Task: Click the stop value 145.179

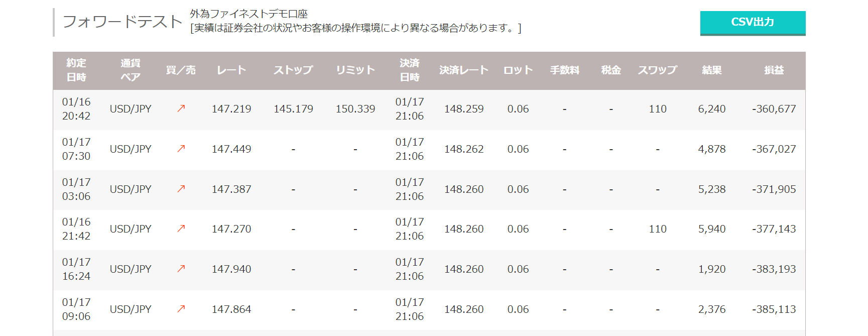Action: (293, 109)
